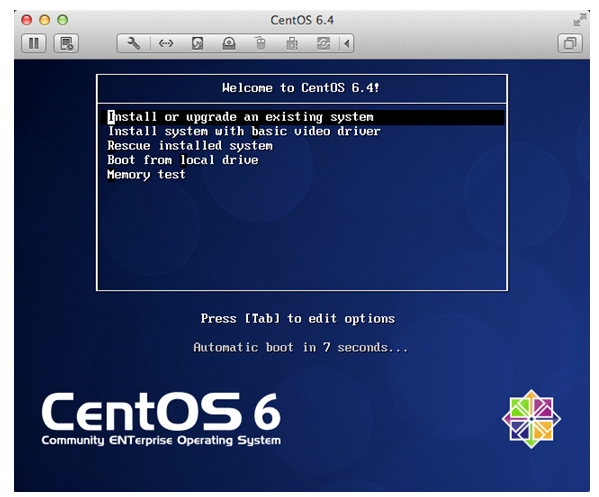Pause the virtual machine
Viewport: 599px width, 497px height.
[34, 43]
